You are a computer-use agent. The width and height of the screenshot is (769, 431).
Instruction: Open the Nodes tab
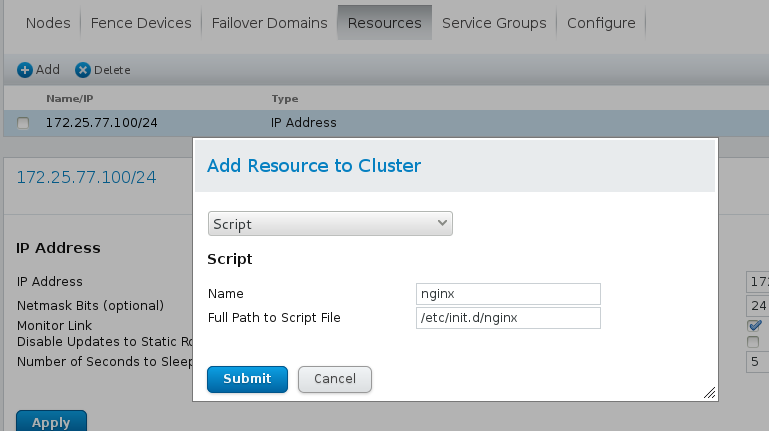(x=48, y=23)
